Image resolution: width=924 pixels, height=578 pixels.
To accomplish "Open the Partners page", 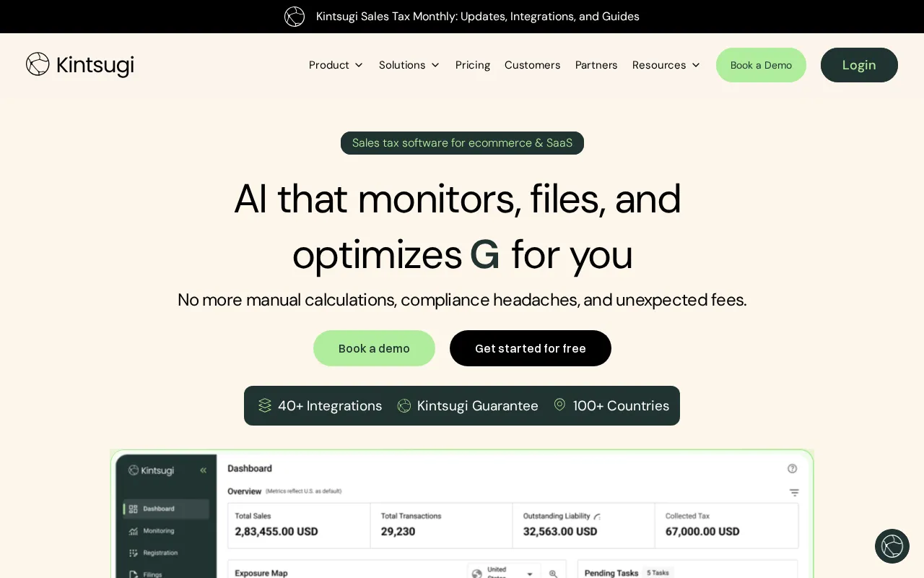I will pos(596,65).
